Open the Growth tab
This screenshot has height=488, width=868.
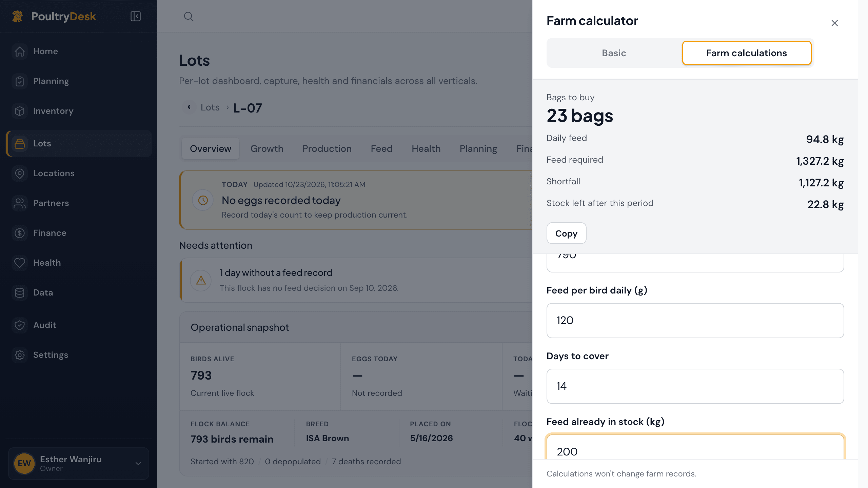point(267,148)
